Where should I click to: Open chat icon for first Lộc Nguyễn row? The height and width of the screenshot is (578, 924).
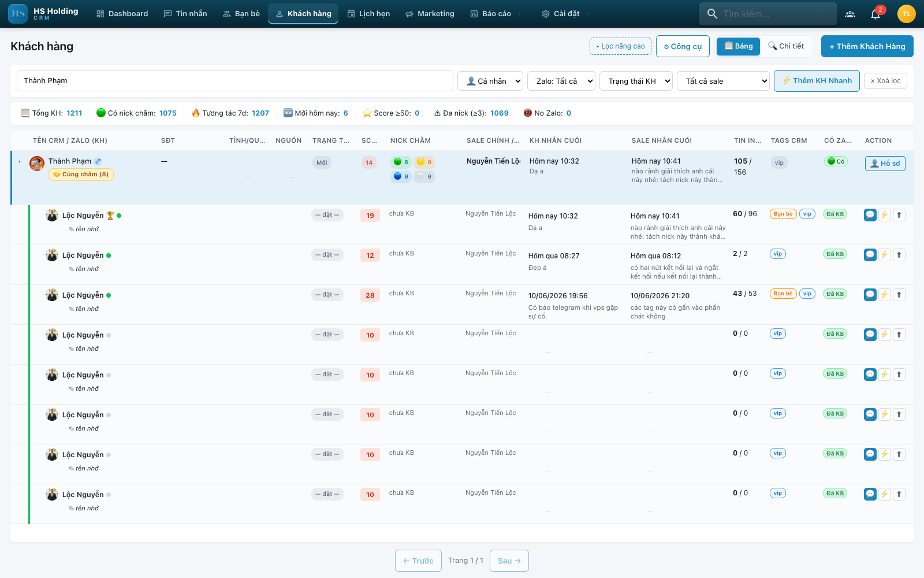point(870,215)
